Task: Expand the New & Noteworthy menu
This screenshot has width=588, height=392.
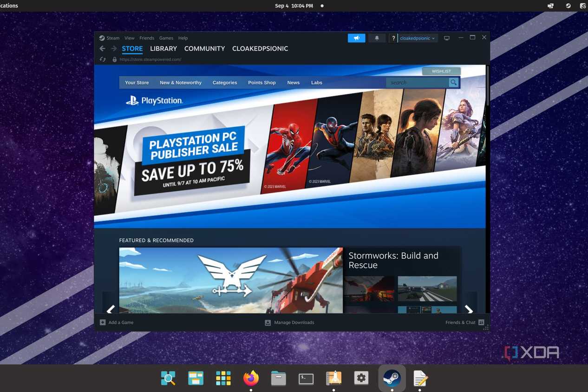Action: tap(181, 83)
